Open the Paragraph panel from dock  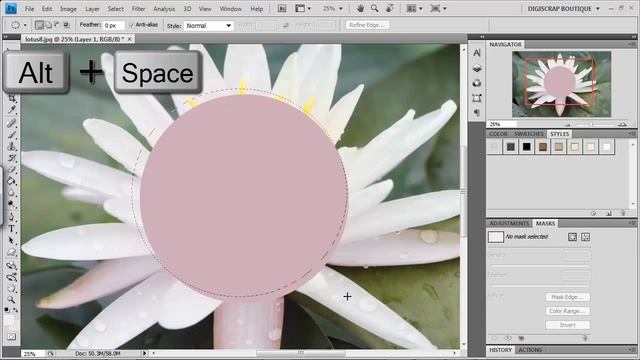[477, 113]
